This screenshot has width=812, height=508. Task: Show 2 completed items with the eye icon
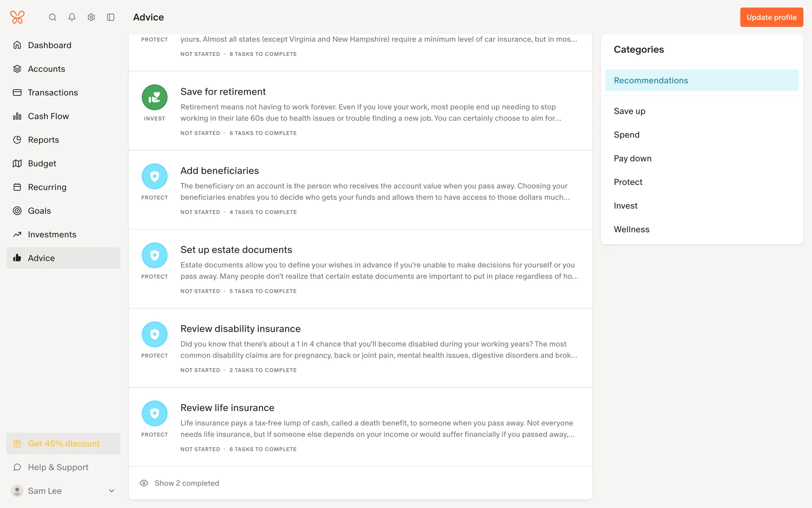(x=144, y=483)
